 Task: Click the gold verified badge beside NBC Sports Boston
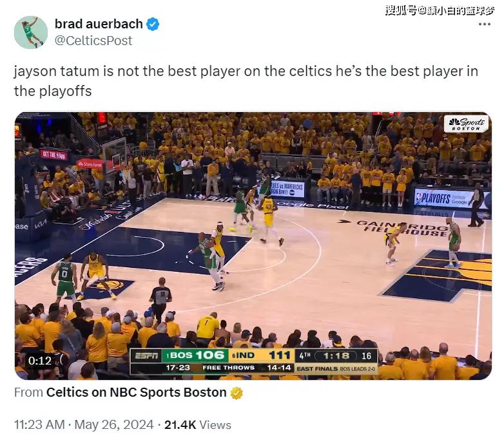click(x=237, y=393)
